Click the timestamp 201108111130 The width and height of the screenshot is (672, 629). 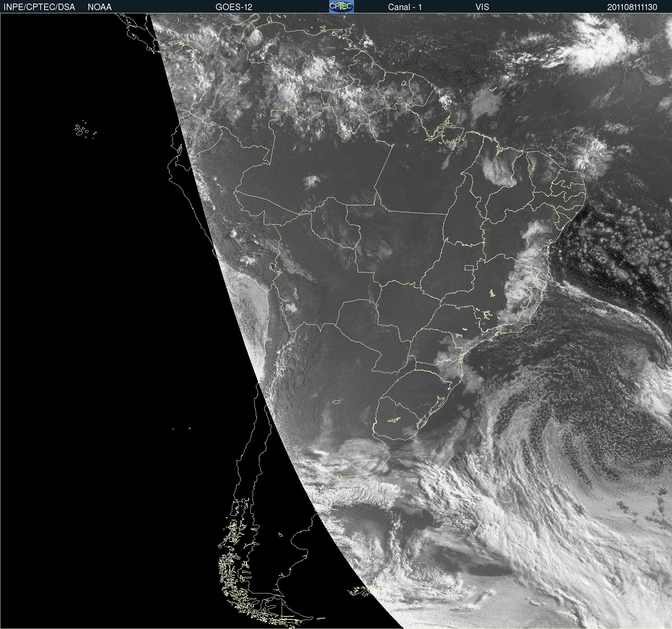[x=632, y=7]
